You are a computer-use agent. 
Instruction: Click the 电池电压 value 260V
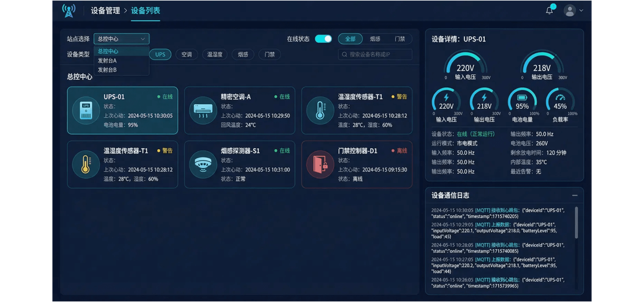tap(542, 143)
